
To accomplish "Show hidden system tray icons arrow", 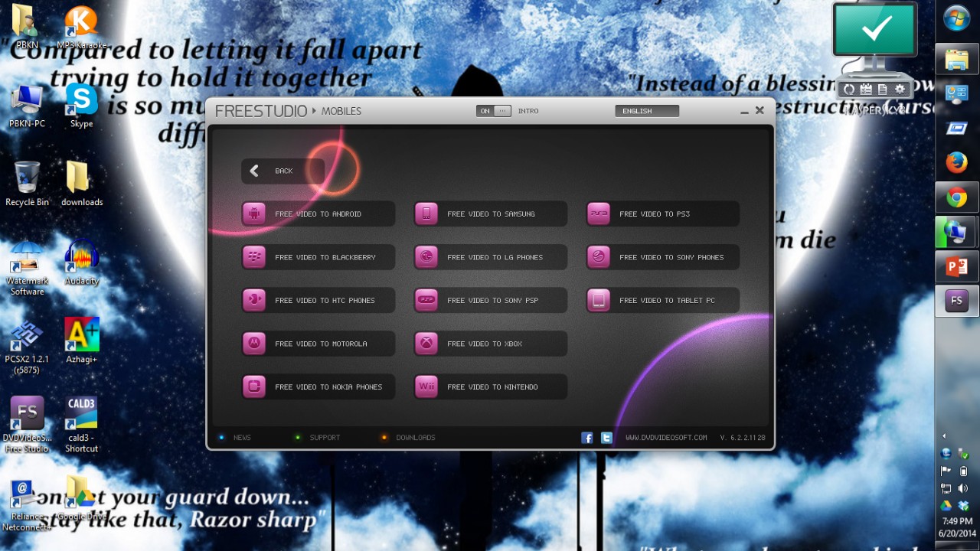I will point(943,436).
